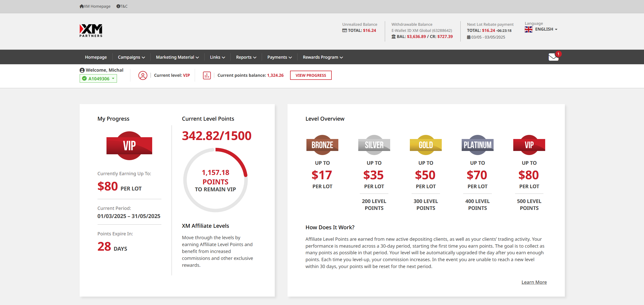Screen dimensions: 644x305
Task: Click the current points balance 1,324.26
Action: [275, 75]
